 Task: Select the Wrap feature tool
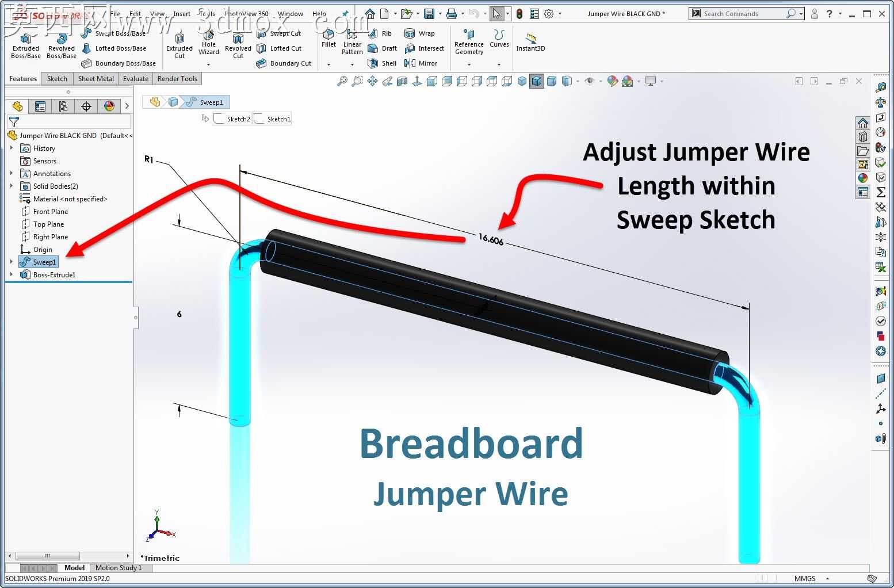click(419, 33)
